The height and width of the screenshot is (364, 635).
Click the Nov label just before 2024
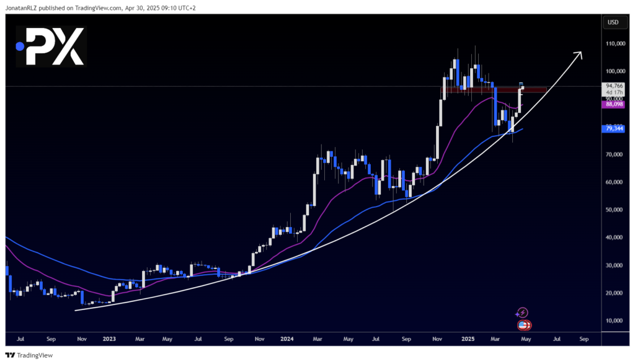[x=260, y=339]
